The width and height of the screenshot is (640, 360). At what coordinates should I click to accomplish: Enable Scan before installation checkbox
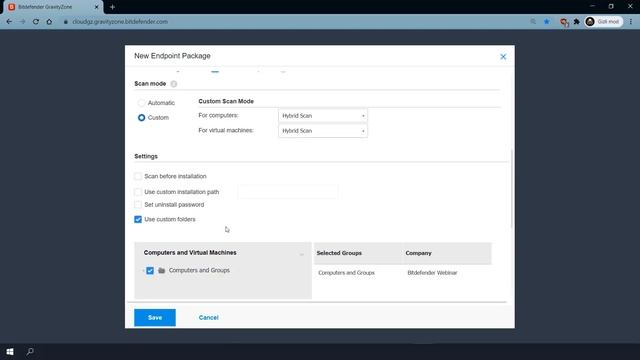click(x=138, y=176)
